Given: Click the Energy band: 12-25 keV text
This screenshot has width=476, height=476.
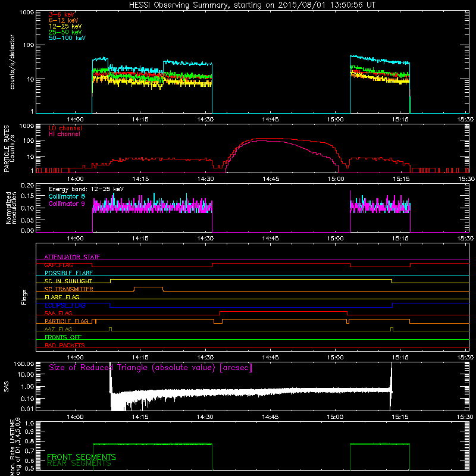Looking at the screenshot, I should (x=86, y=189).
